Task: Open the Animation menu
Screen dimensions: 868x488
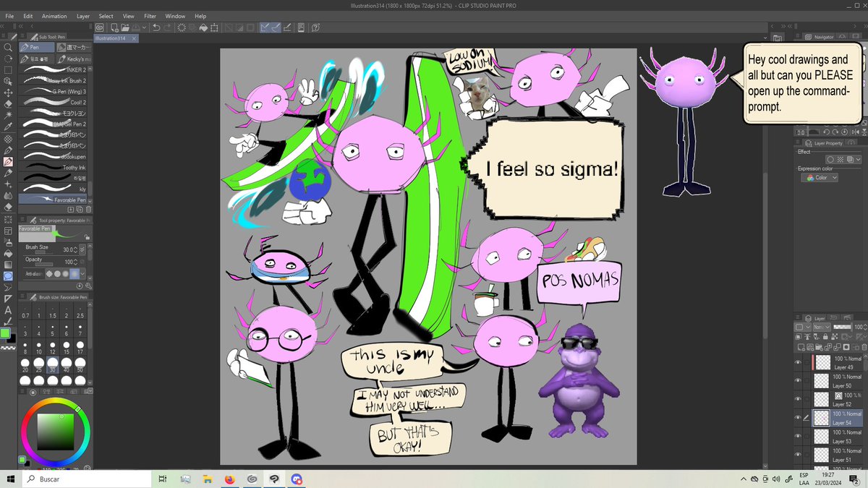Action: pyautogui.click(x=54, y=16)
